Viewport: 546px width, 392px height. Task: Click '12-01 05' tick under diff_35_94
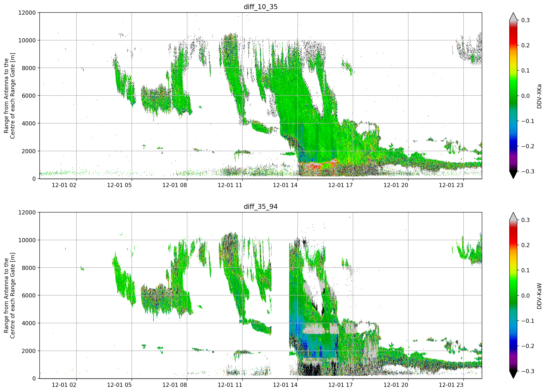pyautogui.click(x=120, y=385)
